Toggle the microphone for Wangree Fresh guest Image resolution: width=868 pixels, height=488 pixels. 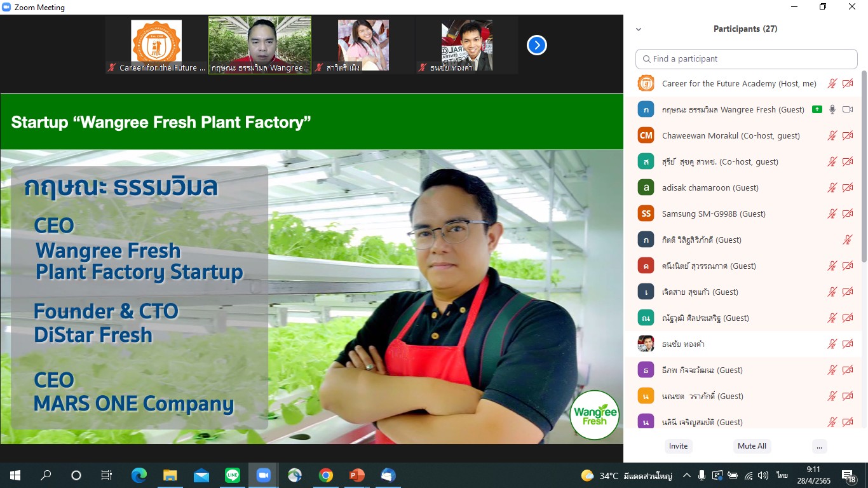point(832,109)
